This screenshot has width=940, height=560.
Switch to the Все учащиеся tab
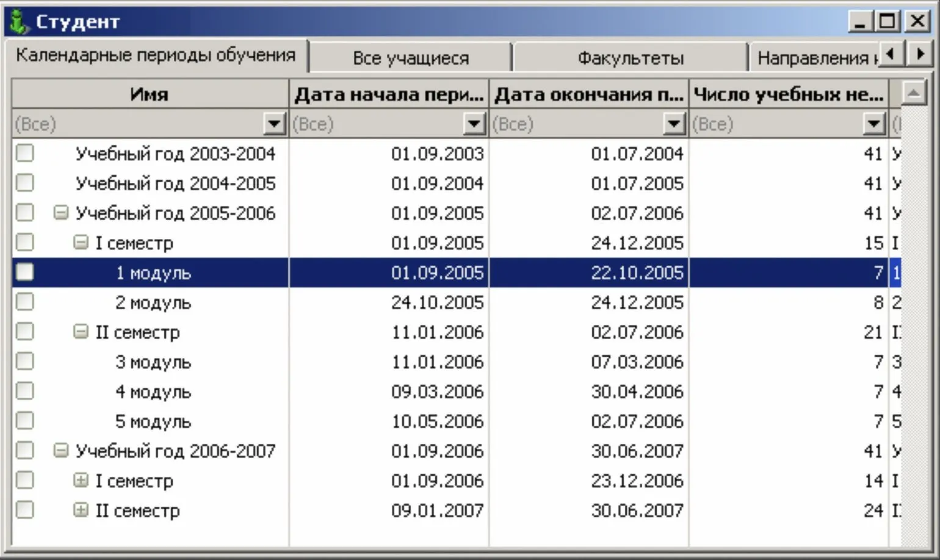point(411,58)
